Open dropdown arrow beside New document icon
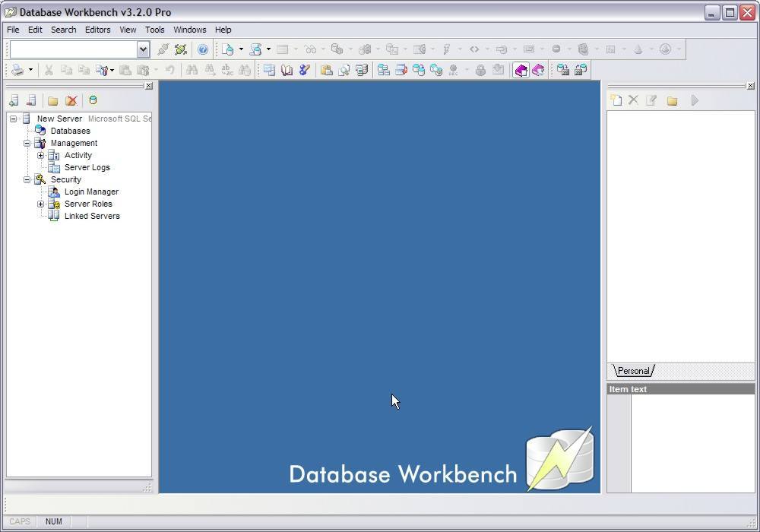This screenshot has height=532, width=760. pos(241,49)
